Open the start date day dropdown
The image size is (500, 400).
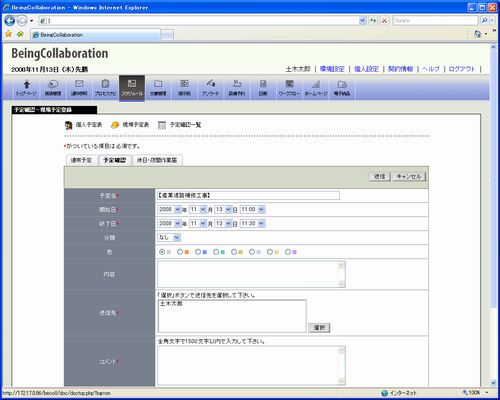(x=223, y=210)
